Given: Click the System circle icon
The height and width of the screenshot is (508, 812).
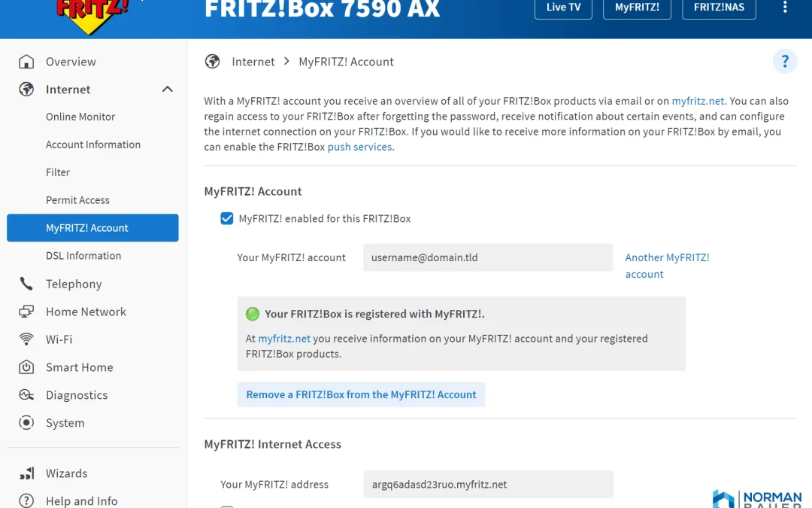Looking at the screenshot, I should point(26,422).
